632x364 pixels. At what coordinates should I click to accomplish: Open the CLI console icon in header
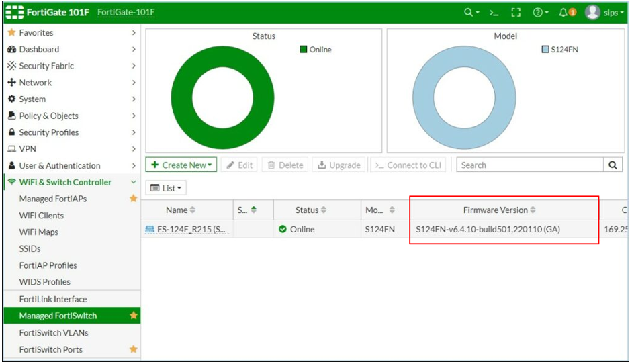(x=494, y=13)
